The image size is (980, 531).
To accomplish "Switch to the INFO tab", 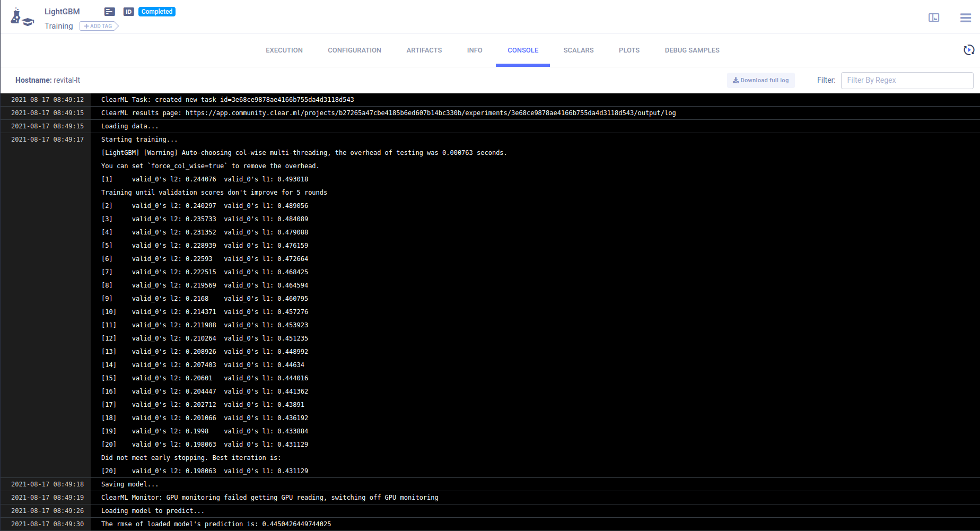I will (474, 50).
